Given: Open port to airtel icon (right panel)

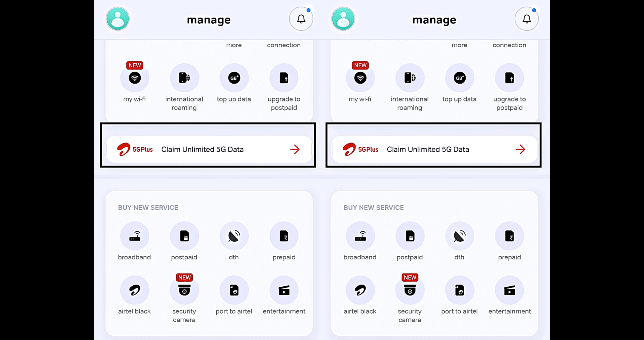Looking at the screenshot, I should 460,290.
